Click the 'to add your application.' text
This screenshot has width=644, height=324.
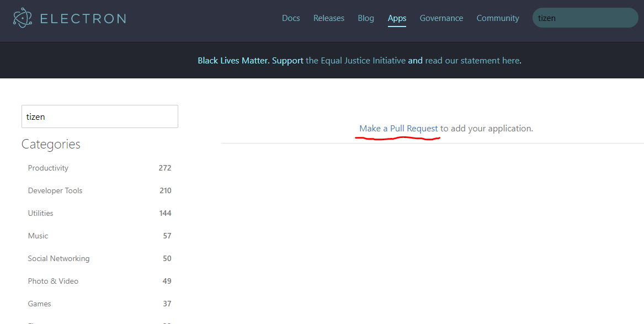pyautogui.click(x=487, y=129)
